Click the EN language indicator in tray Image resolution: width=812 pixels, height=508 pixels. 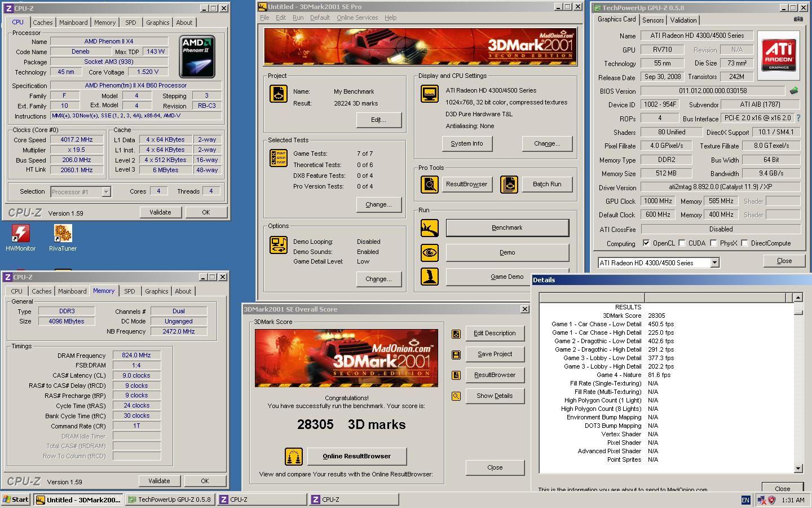(745, 500)
